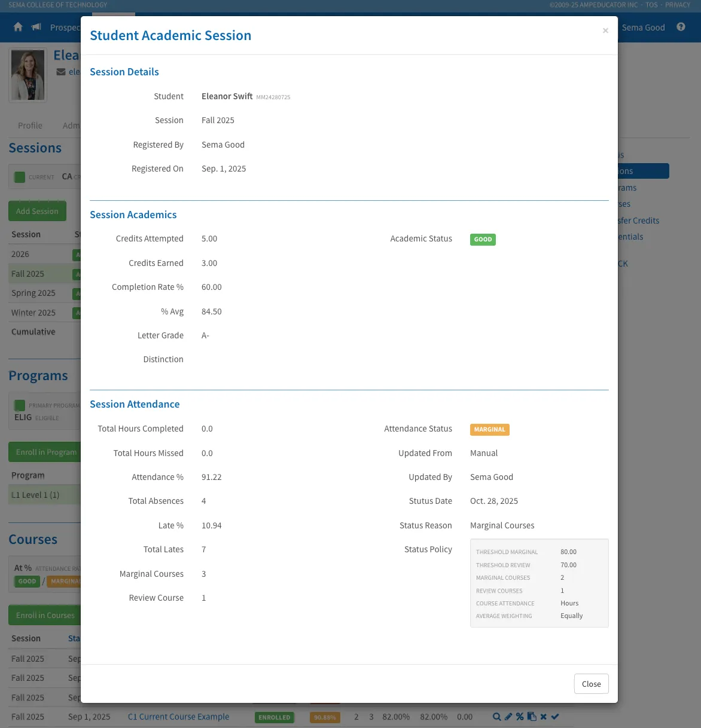
Task: Switch to the Profile tab
Action: 30,126
